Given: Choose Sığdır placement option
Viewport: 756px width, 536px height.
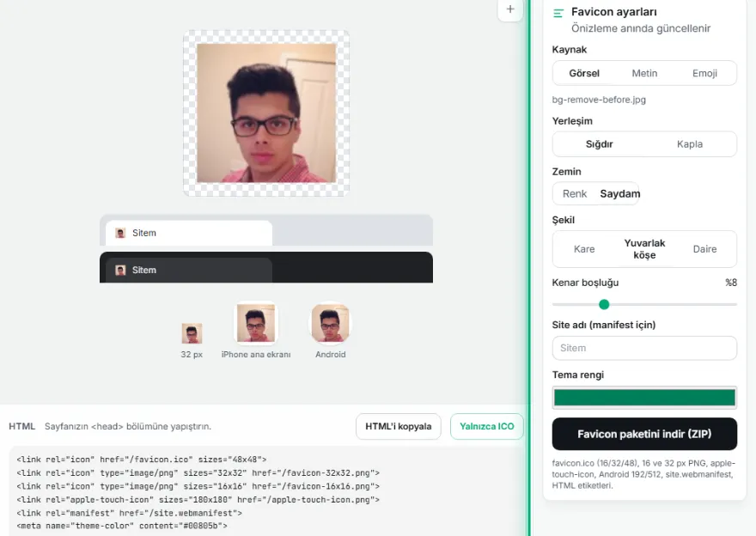Looking at the screenshot, I should tap(600, 144).
